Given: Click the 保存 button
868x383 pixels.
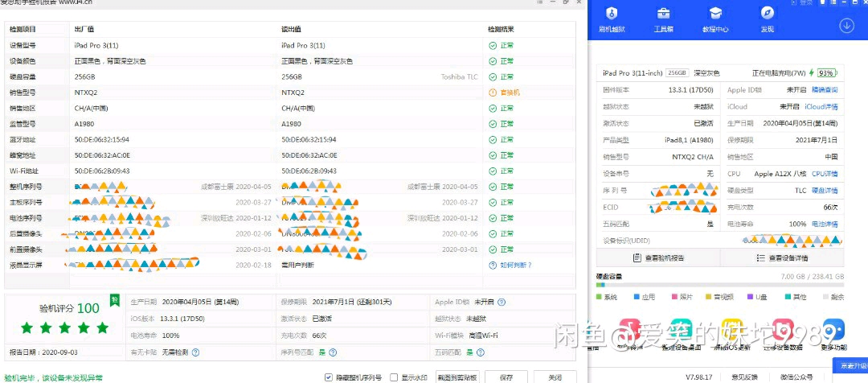Looking at the screenshot, I should click(506, 377).
